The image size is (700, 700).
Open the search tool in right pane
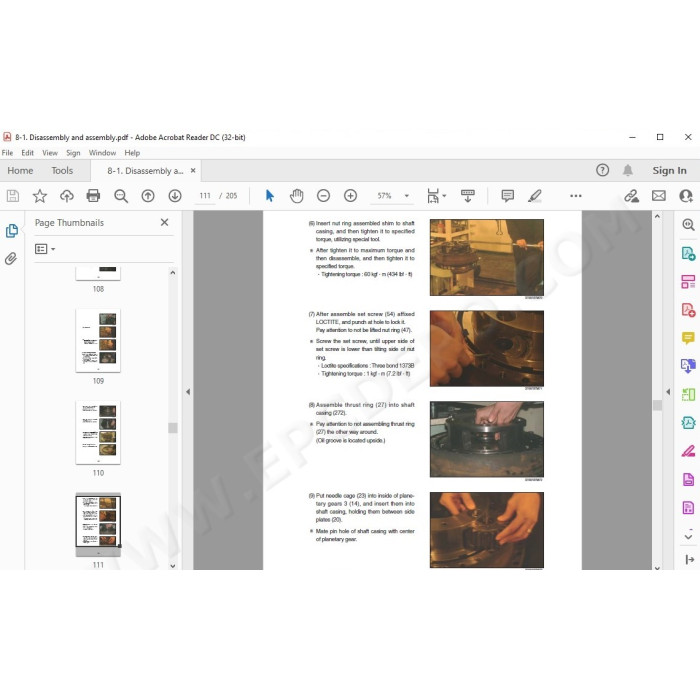point(688,225)
